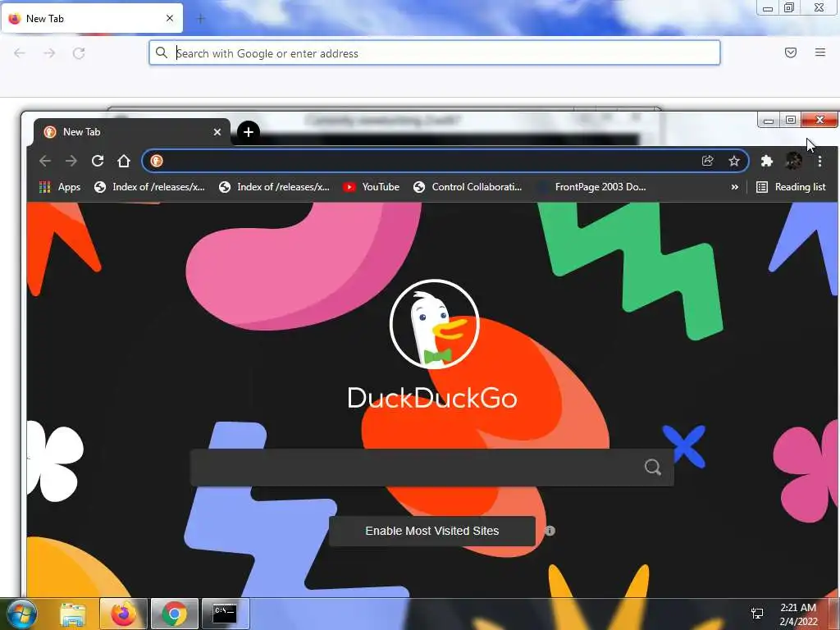Click Chrome address bar
Screen dimensions: 840x630
click(445, 161)
